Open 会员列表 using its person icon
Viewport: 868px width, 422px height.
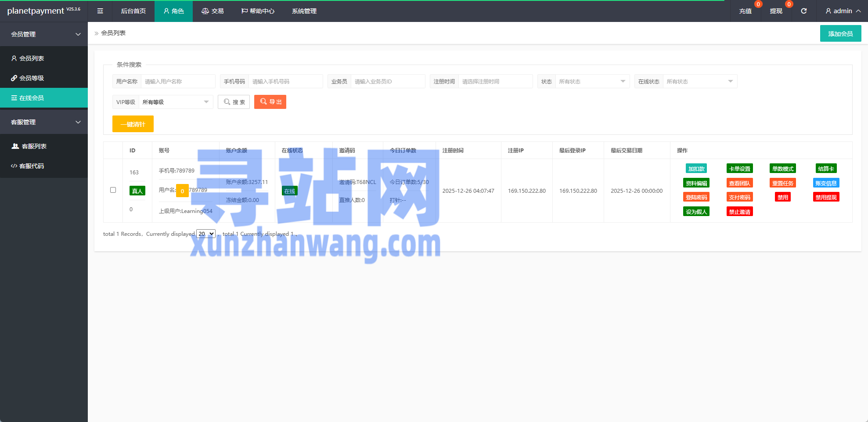[x=14, y=58]
